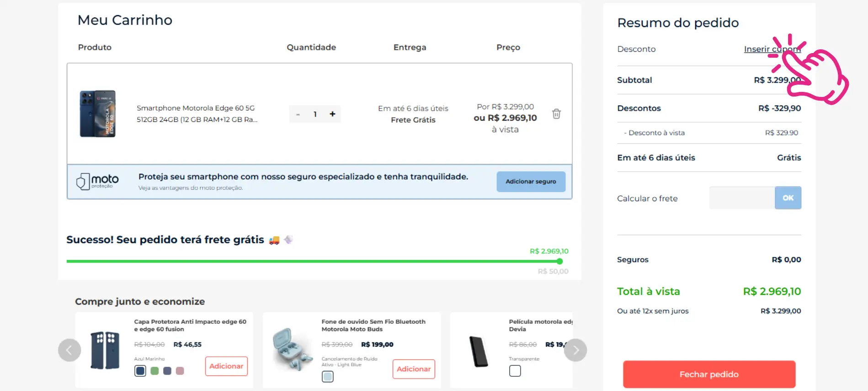The image size is (868, 391).
Task: Click the frete OK button
Action: [x=788, y=198]
